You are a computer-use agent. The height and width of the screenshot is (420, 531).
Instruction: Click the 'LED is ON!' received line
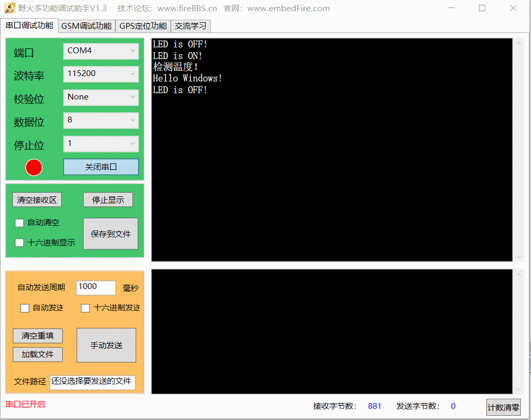pos(178,55)
